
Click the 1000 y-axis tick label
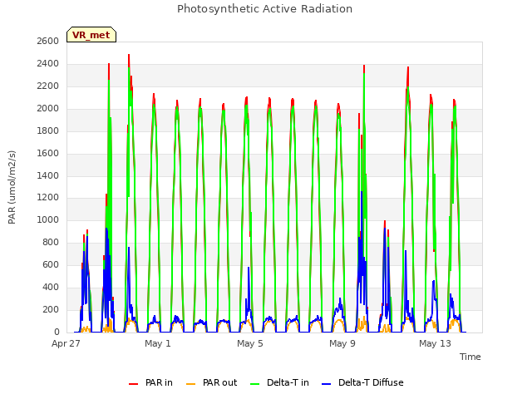click(x=48, y=219)
